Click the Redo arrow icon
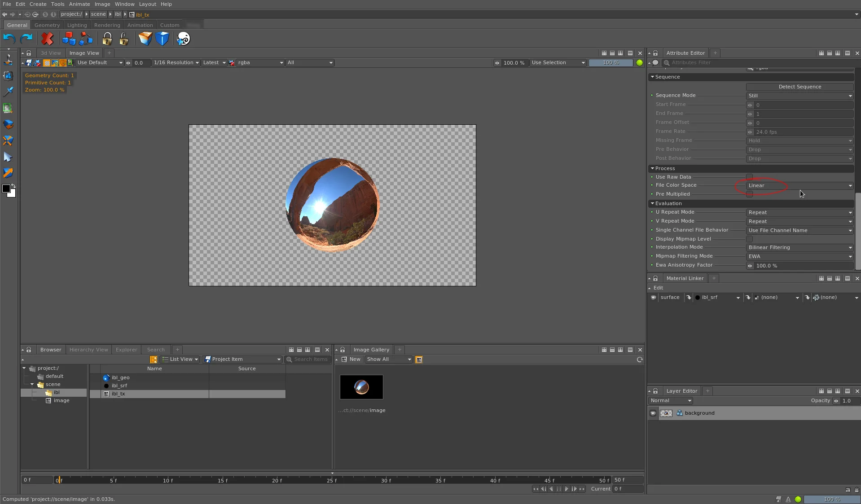Viewport: 861px width, 504px height. click(x=26, y=39)
